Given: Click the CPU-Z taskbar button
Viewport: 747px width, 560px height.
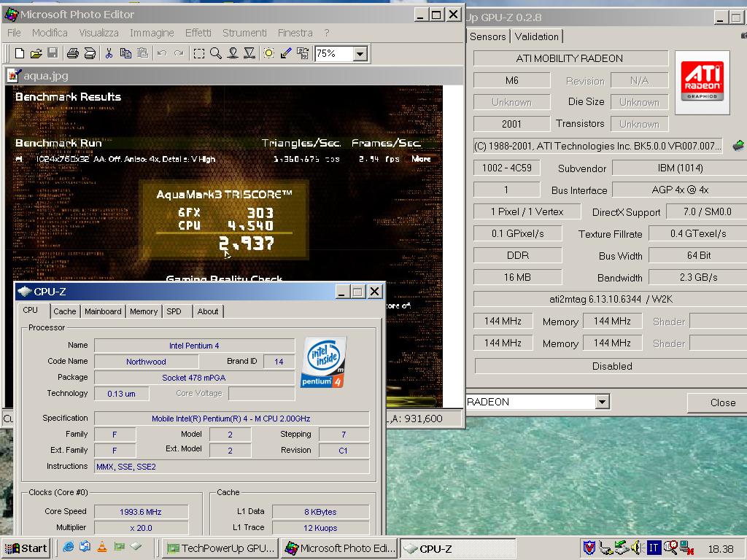Looking at the screenshot, I should (458, 548).
